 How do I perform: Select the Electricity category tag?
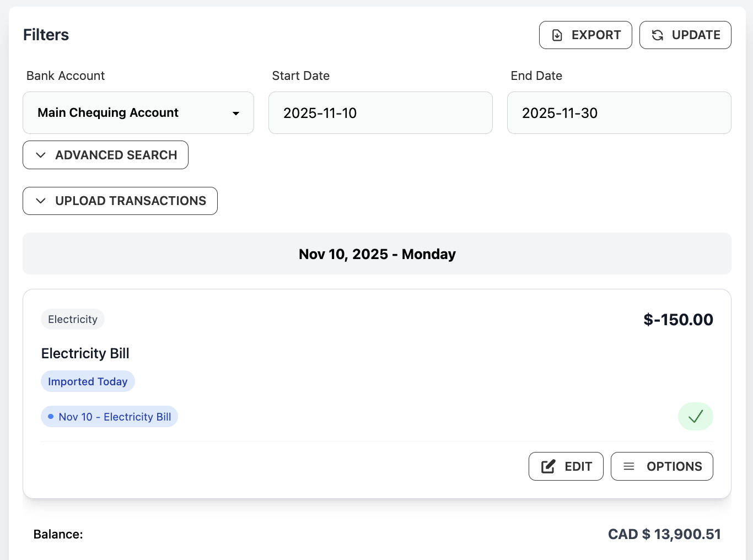click(x=72, y=319)
